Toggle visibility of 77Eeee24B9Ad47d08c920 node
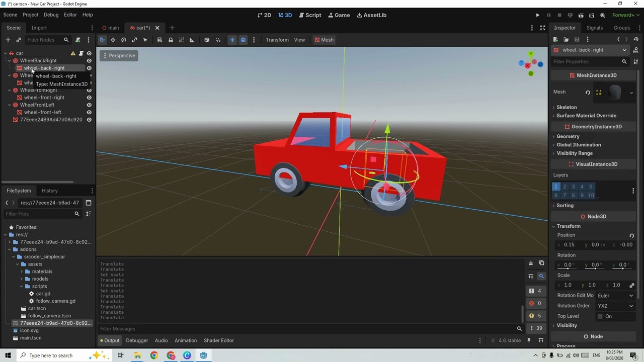Screen dimensions: 644x362 (x=89, y=120)
